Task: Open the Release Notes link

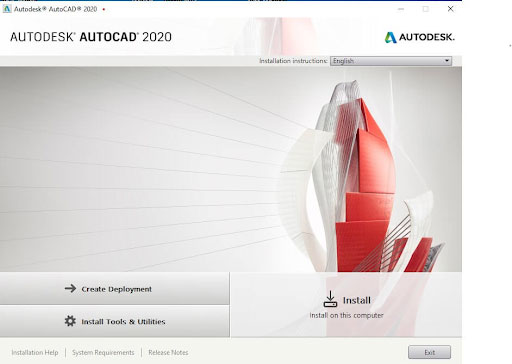Action: (x=168, y=352)
